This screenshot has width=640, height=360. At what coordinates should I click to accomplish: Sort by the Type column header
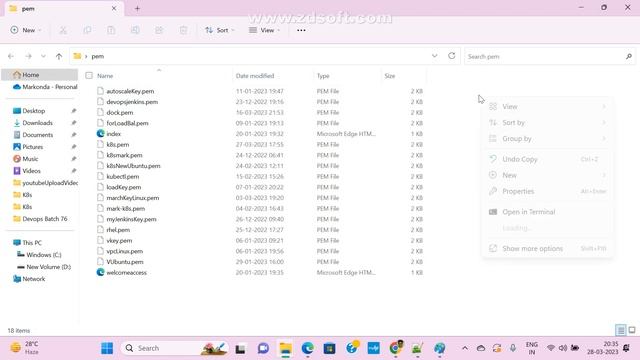323,76
